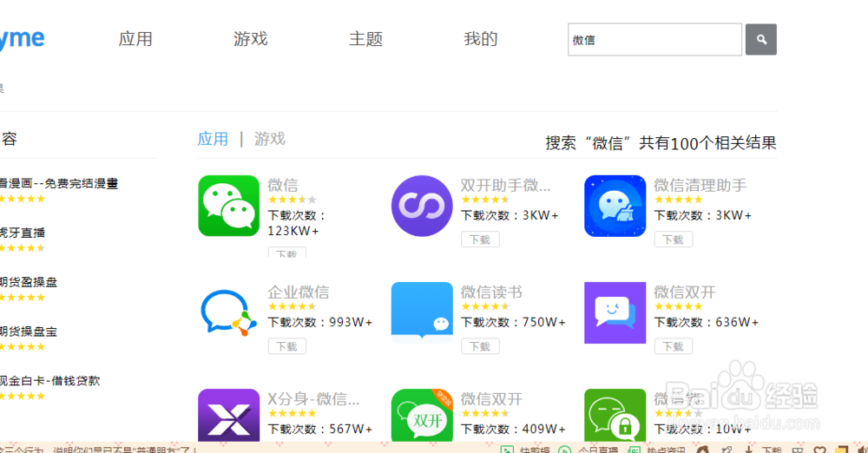Screen dimensions: 868x453
Task: Go to the 应用 navigation menu
Action: (x=135, y=39)
